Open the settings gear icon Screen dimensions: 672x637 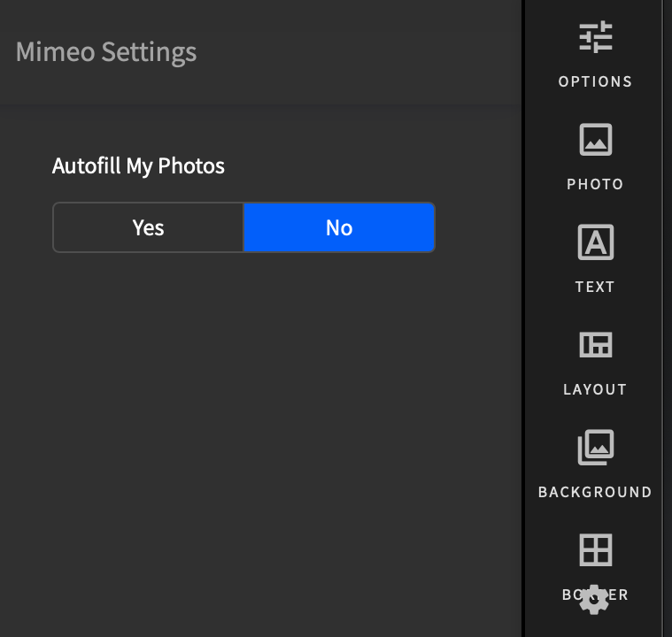click(x=594, y=600)
